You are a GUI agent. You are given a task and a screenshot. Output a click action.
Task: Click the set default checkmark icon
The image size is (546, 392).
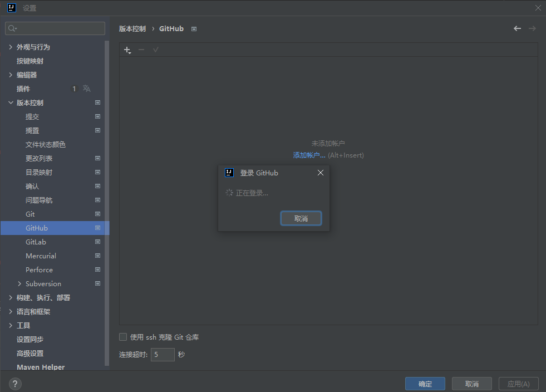(x=156, y=50)
